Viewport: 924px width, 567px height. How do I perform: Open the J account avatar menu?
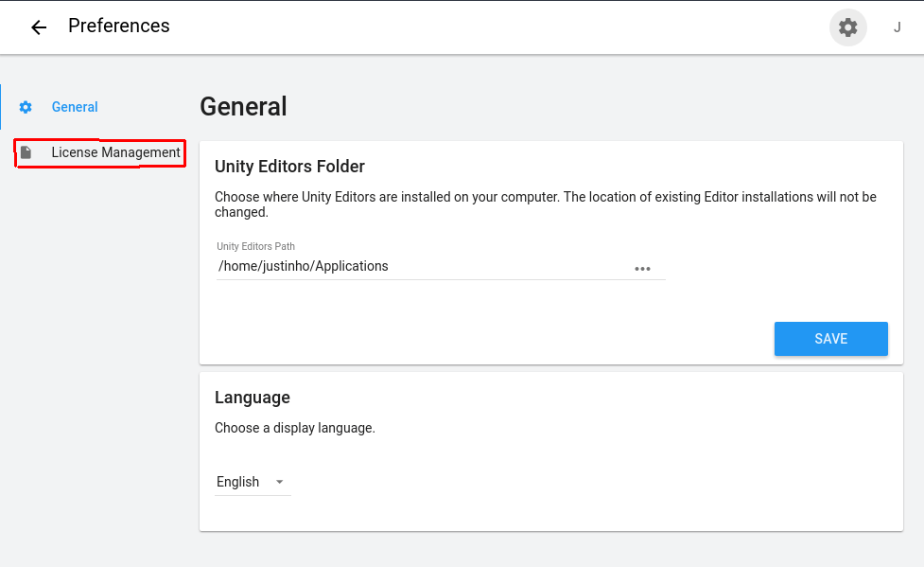(x=898, y=27)
